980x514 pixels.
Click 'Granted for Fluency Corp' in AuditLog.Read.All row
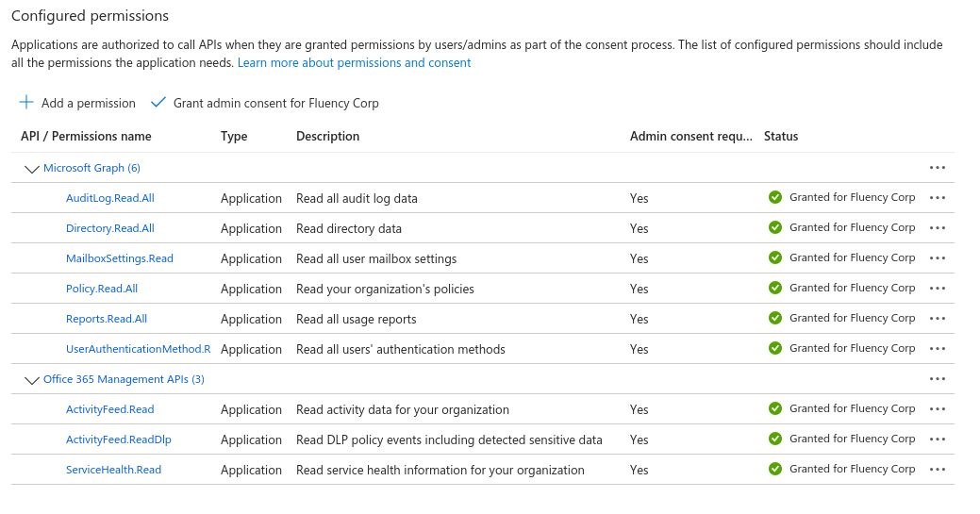tap(852, 197)
